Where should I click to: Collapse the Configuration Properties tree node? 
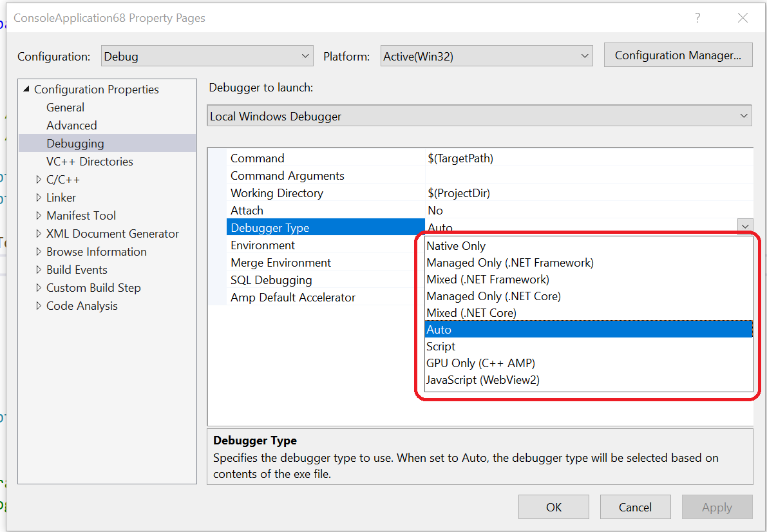pos(26,89)
